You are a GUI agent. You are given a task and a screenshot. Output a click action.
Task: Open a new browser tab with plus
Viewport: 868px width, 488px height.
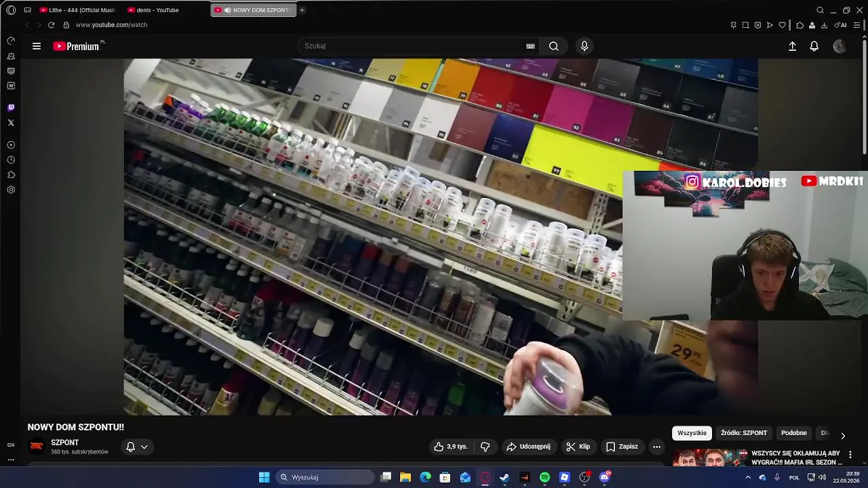coord(302,10)
